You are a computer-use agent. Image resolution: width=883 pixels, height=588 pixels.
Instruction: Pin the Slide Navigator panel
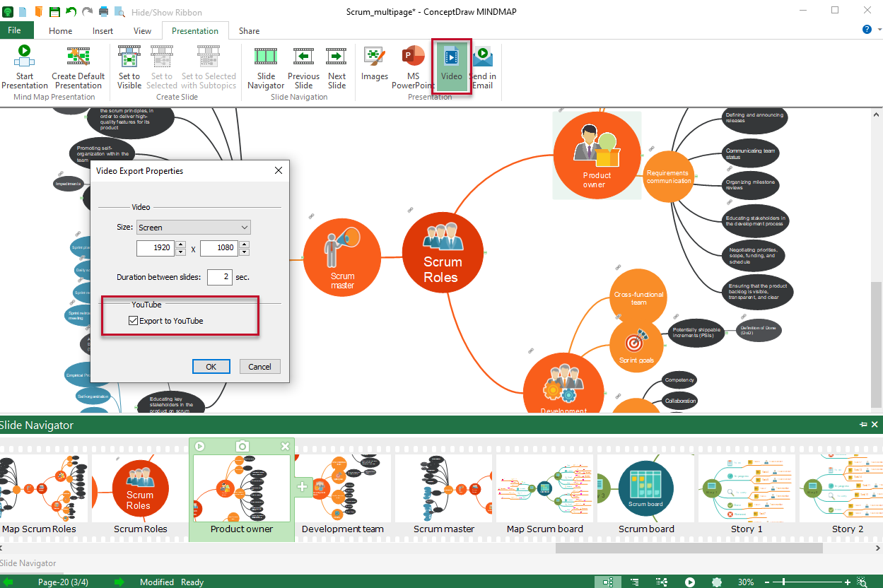863,425
